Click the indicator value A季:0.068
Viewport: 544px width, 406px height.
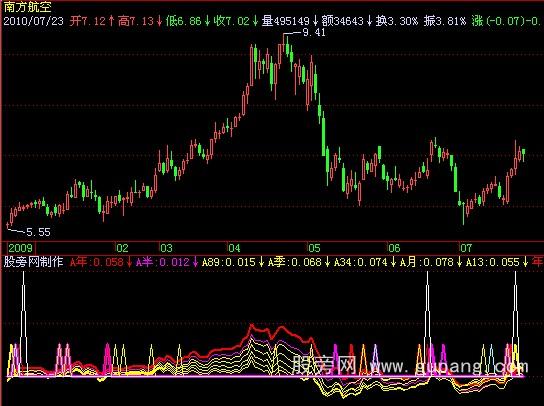pyautogui.click(x=295, y=262)
